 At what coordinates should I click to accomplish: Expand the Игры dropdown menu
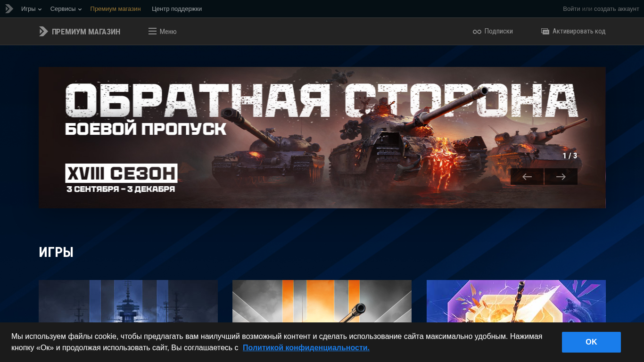(x=31, y=8)
